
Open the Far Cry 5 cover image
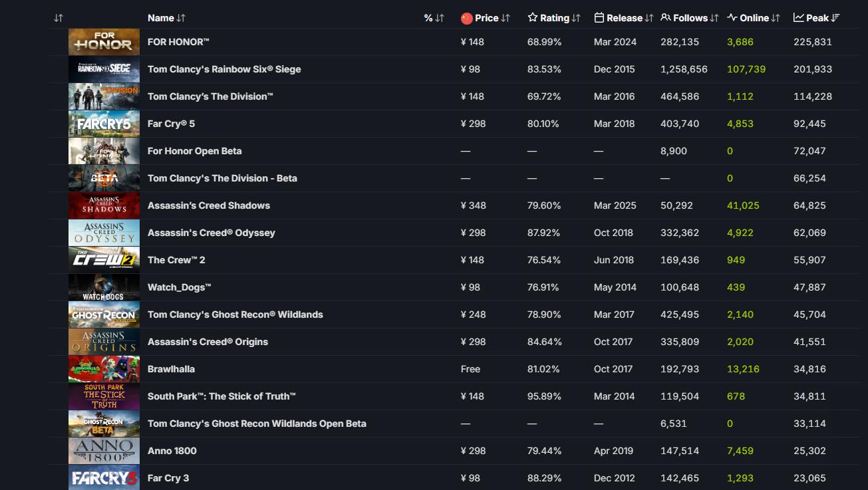tap(104, 124)
